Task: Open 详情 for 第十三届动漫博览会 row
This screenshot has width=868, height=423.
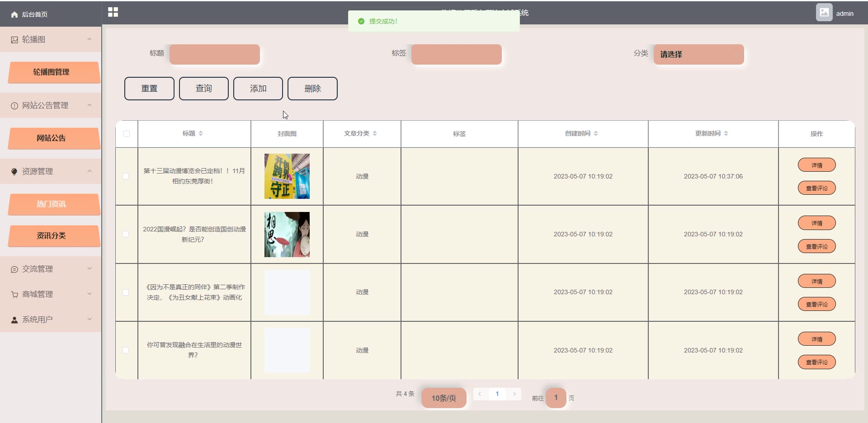Action: 816,165
